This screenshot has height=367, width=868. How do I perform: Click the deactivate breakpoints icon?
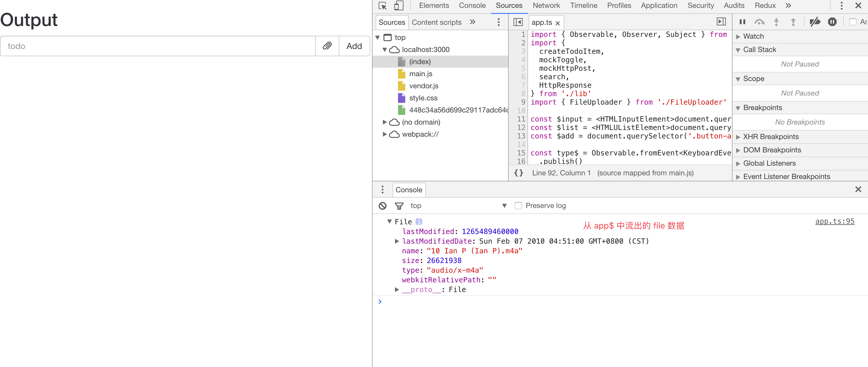click(x=815, y=22)
